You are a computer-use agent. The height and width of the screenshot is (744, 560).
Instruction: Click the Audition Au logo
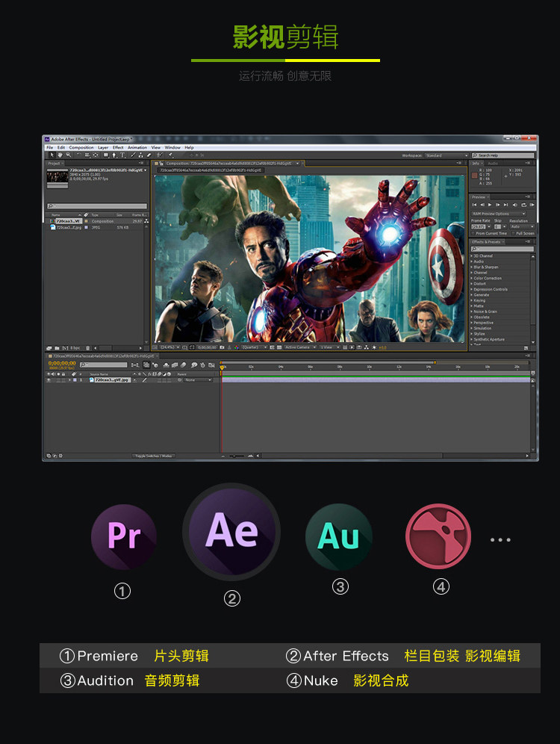338,536
